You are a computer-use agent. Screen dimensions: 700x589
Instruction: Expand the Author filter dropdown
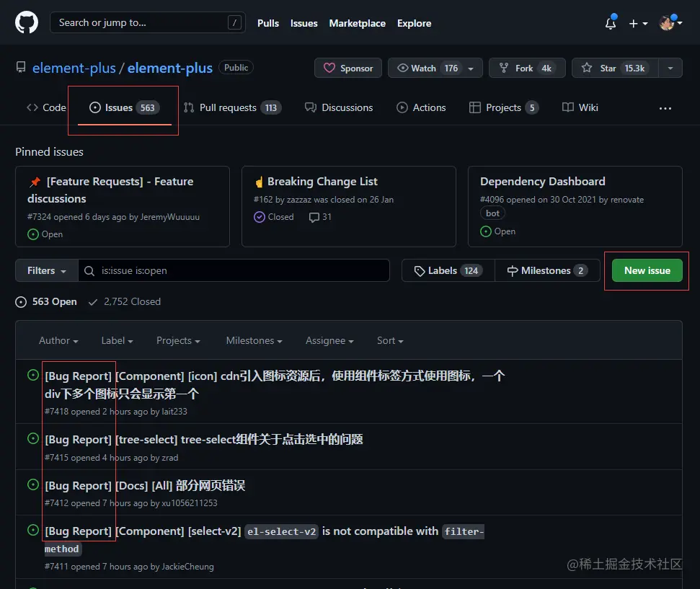[x=58, y=341]
